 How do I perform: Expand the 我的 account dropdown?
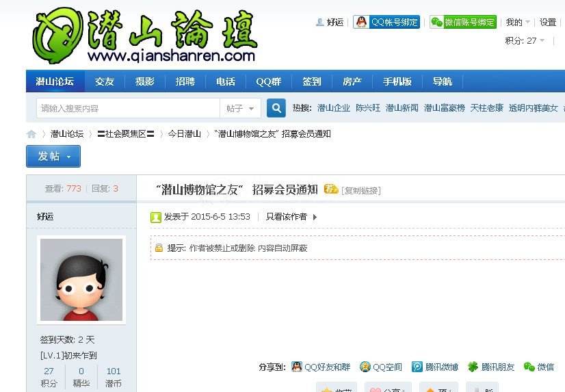point(518,23)
